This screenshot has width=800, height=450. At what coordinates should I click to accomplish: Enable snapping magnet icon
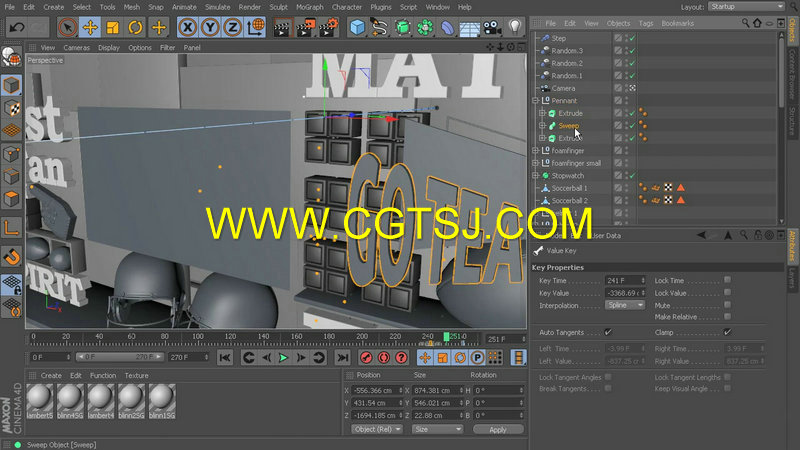(11, 257)
